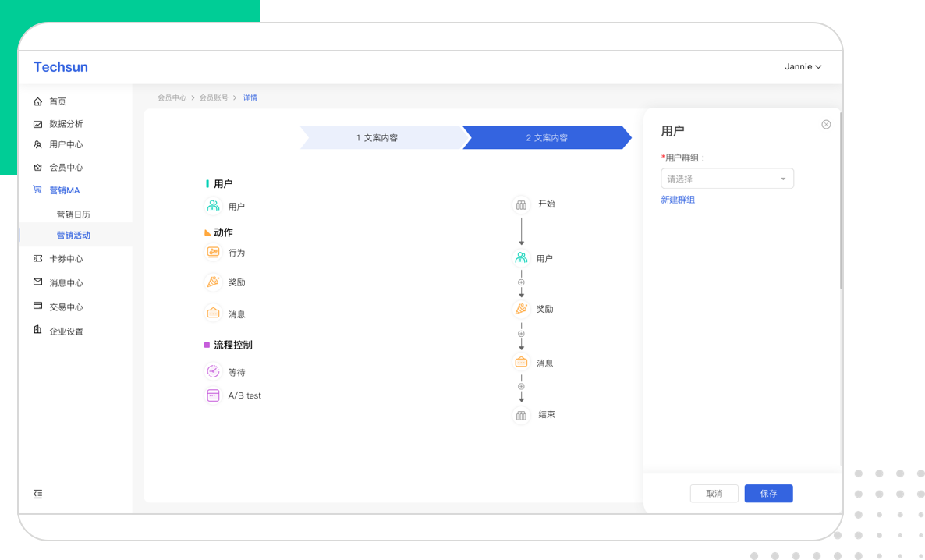Viewport: 925px width, 560px height.
Task: Click the 结束 end node icon
Action: [x=521, y=415]
